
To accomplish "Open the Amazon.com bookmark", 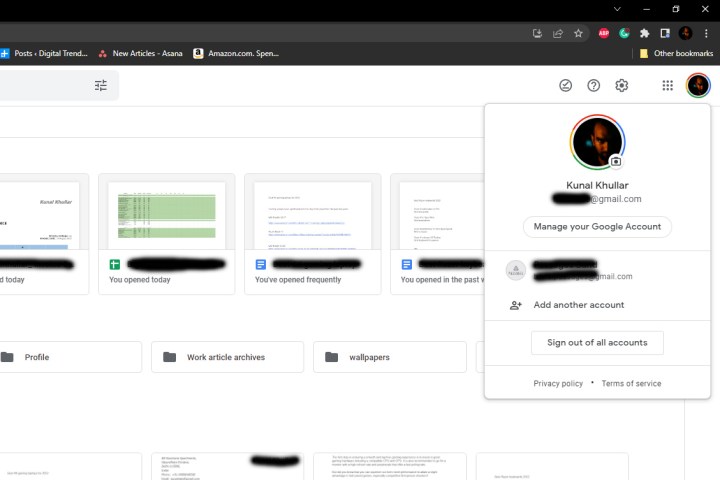I will 236,53.
